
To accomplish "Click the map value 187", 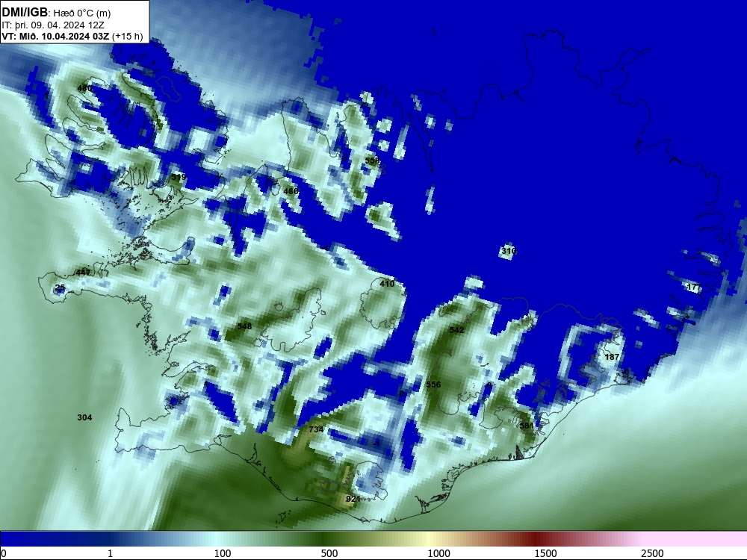I will pyautogui.click(x=612, y=357).
